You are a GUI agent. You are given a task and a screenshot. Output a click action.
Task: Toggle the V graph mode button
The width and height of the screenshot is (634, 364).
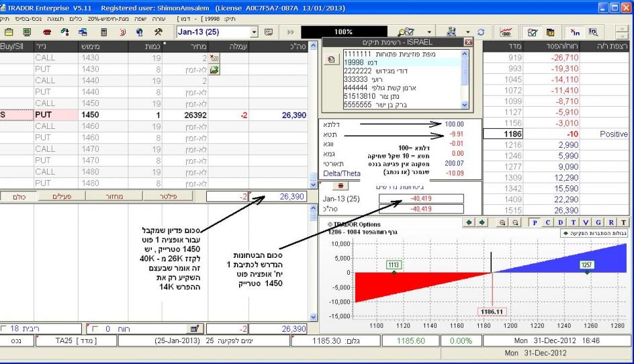click(586, 222)
